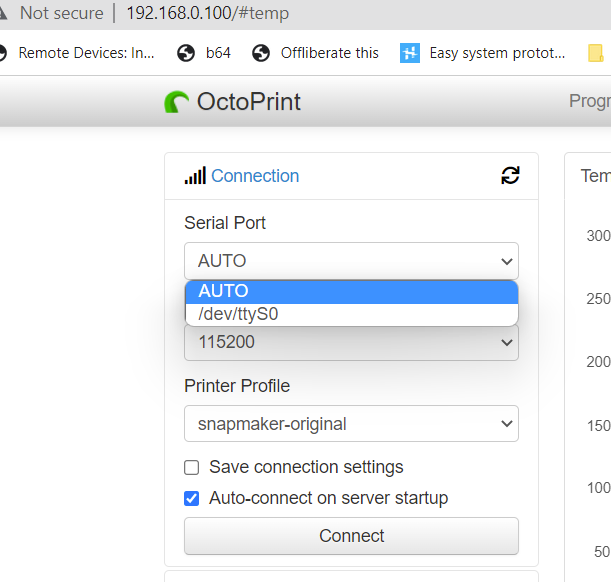Click the globe icon of Offliberate this
The height and width of the screenshot is (582, 611).
(x=261, y=53)
